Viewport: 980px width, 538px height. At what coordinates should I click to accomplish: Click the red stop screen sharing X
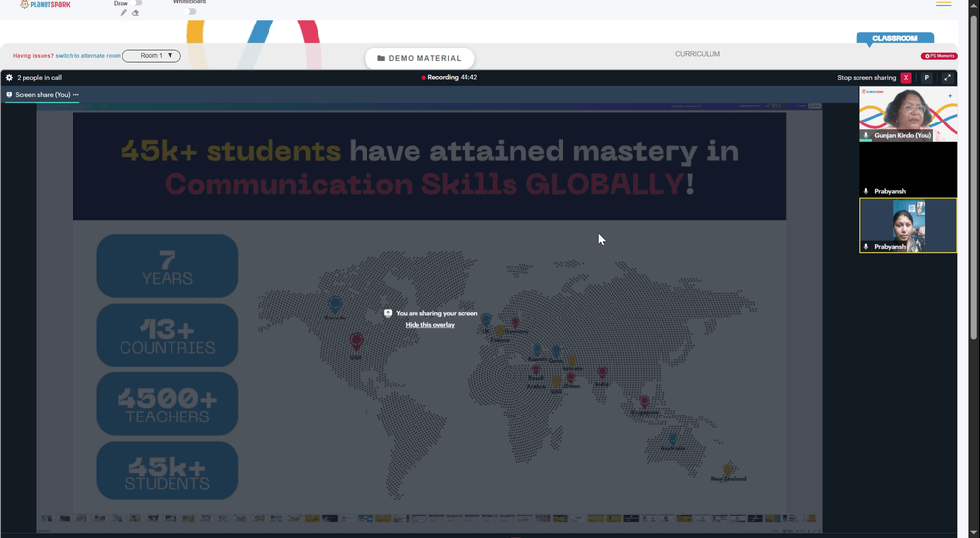tap(906, 78)
